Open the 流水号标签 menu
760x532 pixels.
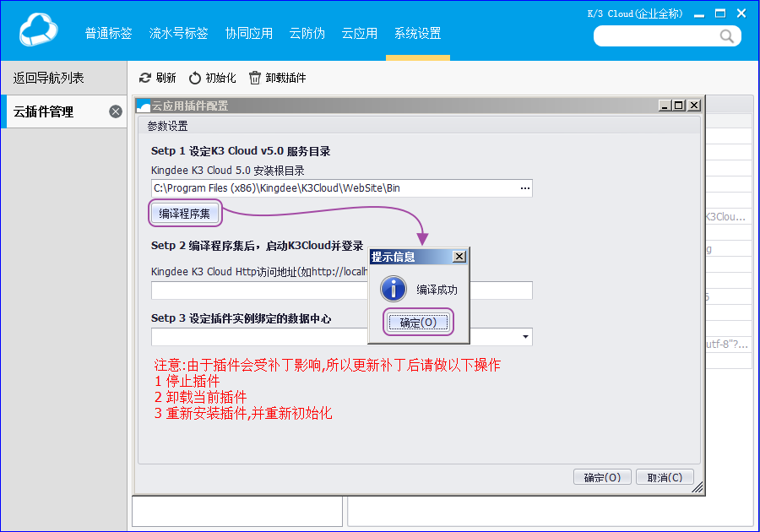point(178,33)
